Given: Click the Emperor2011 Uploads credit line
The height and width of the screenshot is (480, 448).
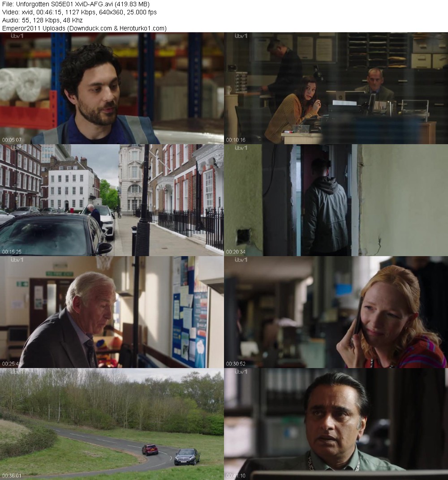Looking at the screenshot, I should click(84, 28).
